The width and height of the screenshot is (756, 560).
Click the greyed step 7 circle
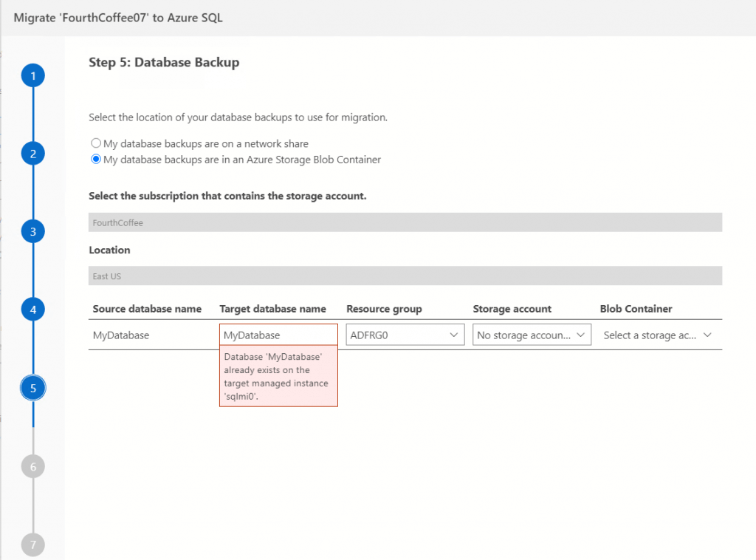click(x=33, y=544)
